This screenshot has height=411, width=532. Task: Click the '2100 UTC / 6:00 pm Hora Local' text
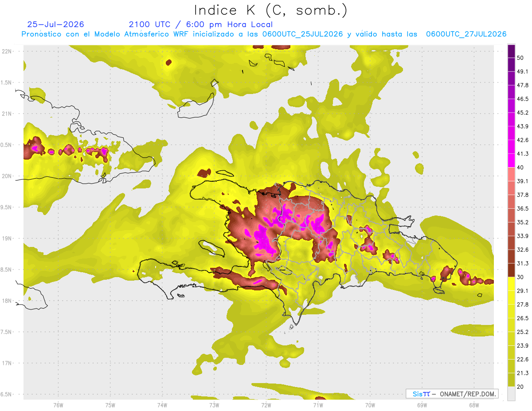tap(200, 24)
